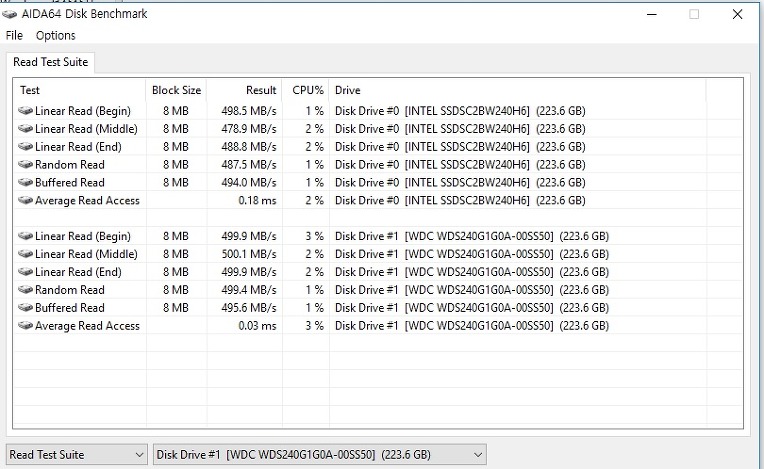This screenshot has height=469, width=764.
Task: Click Intel SSDSC2BW240H6 drive text in Random Read row
Action: coord(460,165)
